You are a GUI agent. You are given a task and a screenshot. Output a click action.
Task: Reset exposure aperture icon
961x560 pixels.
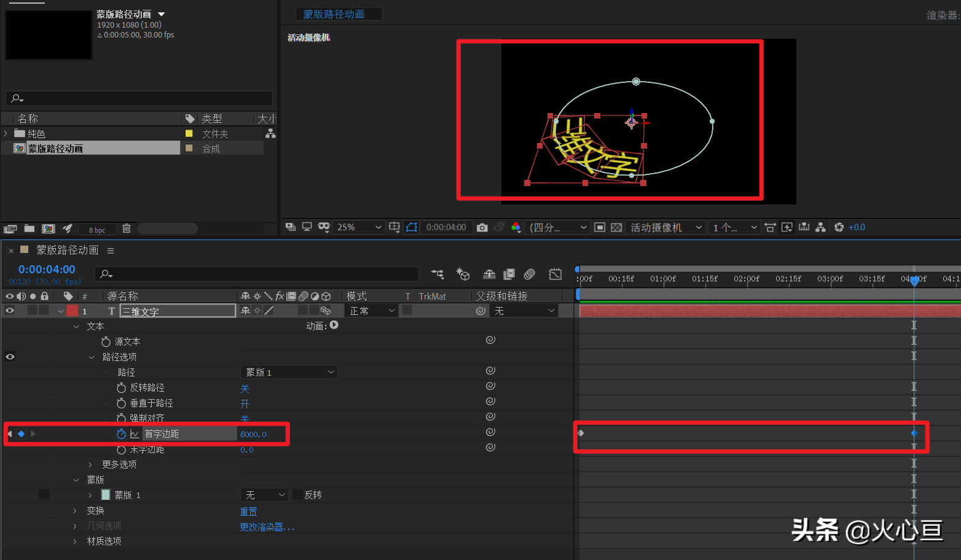point(839,227)
